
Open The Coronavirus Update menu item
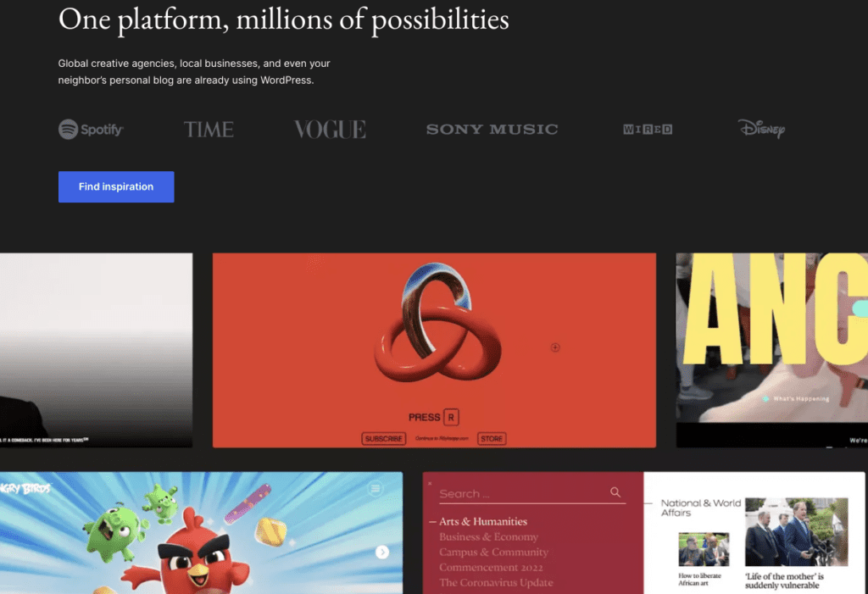coord(496,582)
